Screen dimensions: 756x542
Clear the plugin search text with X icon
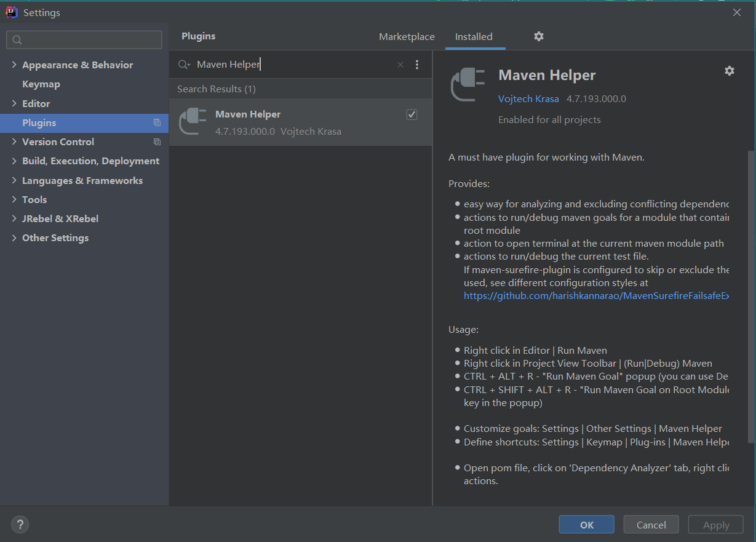click(400, 65)
